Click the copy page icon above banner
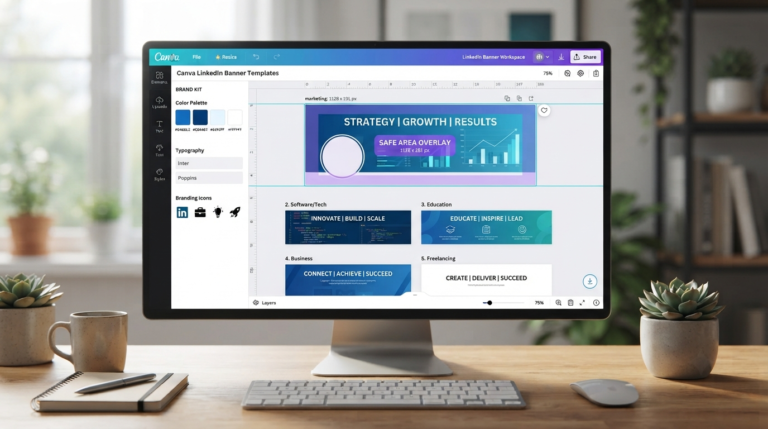 click(507, 98)
